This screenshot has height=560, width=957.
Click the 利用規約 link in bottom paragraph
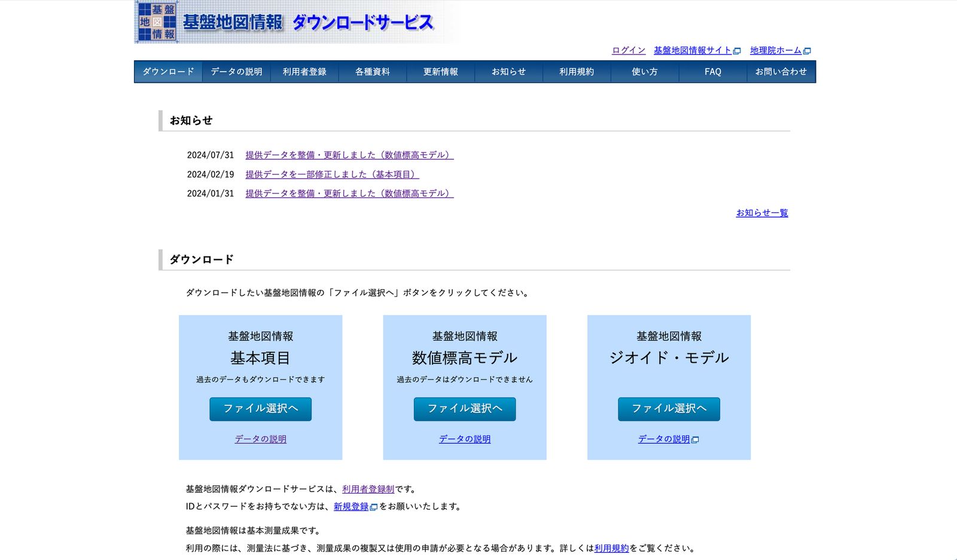click(611, 548)
